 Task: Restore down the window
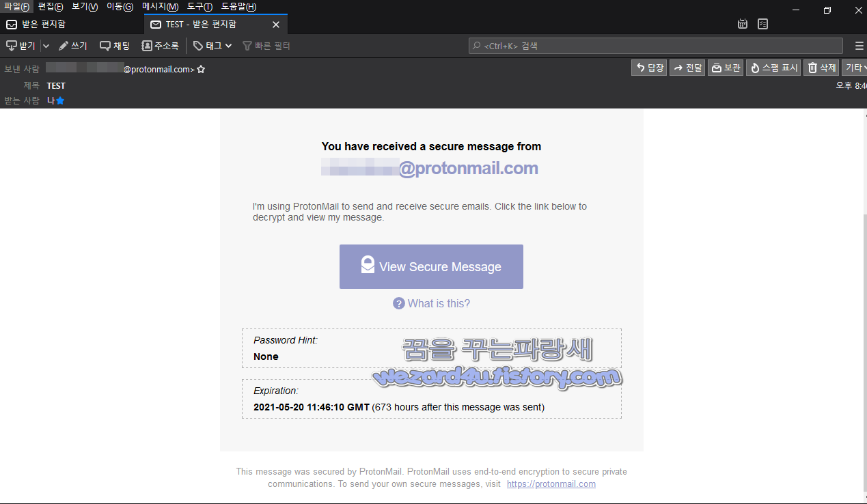[x=827, y=10]
